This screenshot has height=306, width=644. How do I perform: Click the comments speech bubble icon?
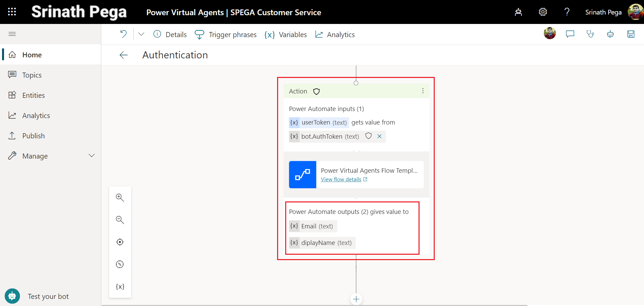click(x=570, y=34)
